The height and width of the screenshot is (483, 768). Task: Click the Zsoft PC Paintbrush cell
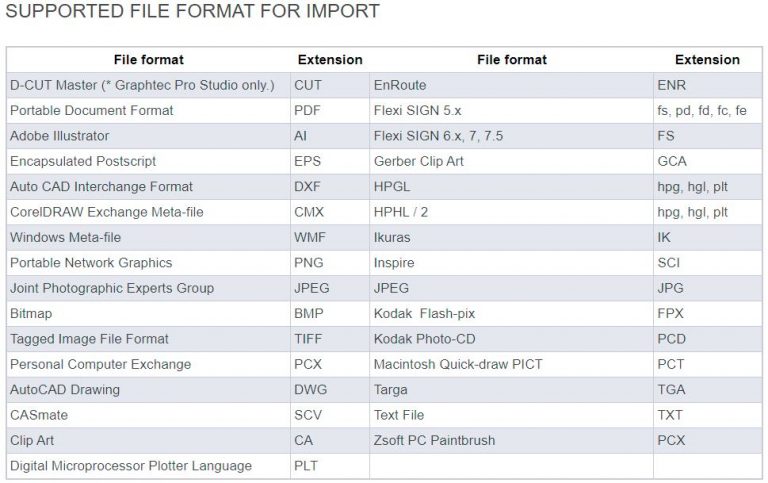(x=434, y=441)
